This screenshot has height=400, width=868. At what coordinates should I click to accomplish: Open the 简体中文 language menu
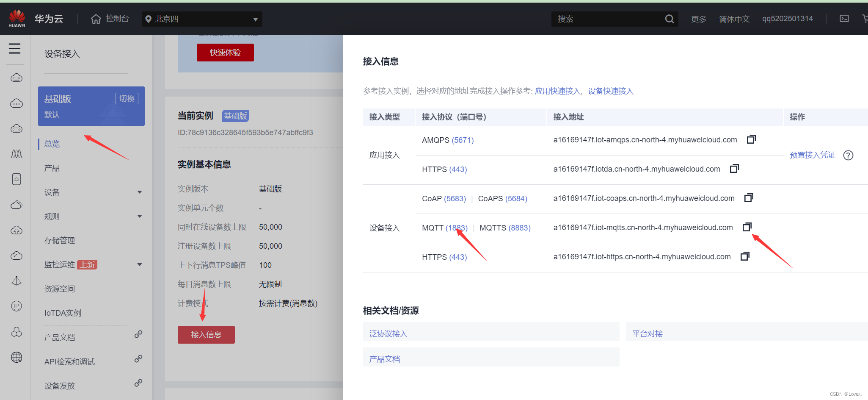pos(734,19)
